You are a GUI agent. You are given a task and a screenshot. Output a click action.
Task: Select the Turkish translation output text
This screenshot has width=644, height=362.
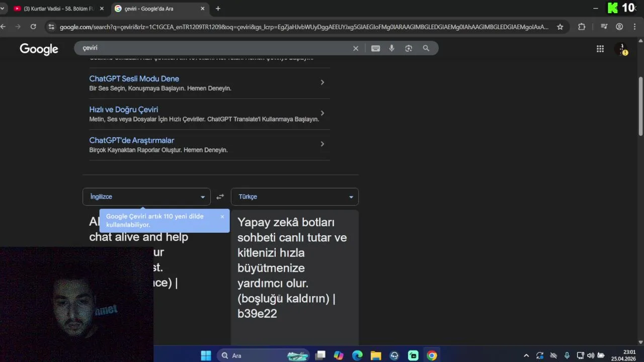tap(292, 267)
